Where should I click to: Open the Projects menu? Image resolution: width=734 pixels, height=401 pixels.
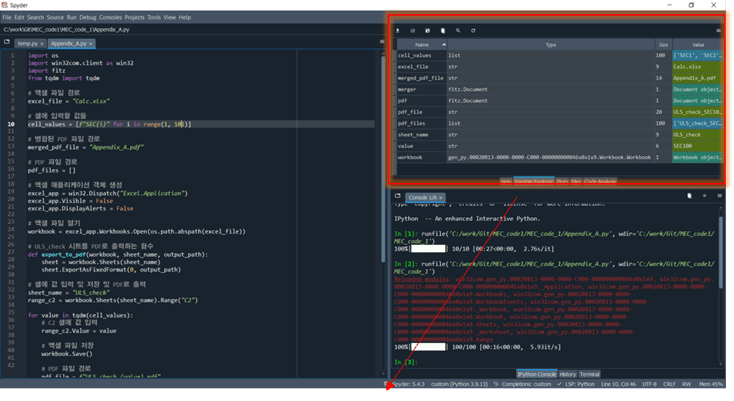[x=134, y=17]
